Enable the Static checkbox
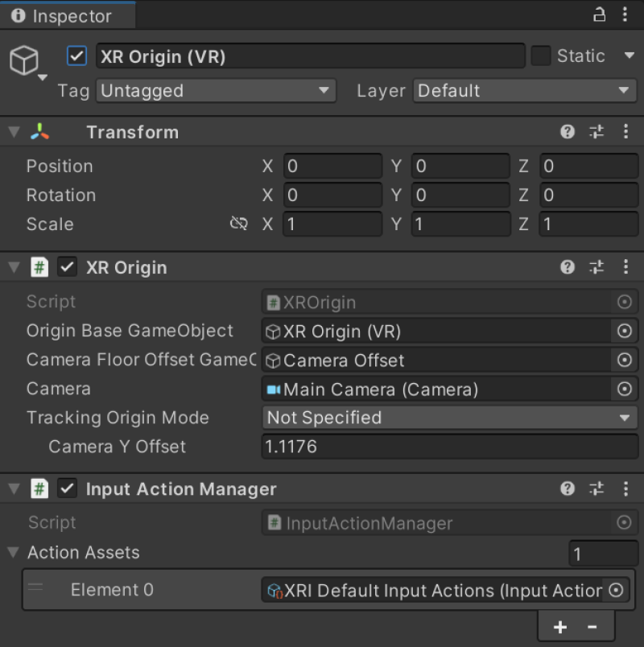Screen dimensions: 644x647 tap(541, 56)
